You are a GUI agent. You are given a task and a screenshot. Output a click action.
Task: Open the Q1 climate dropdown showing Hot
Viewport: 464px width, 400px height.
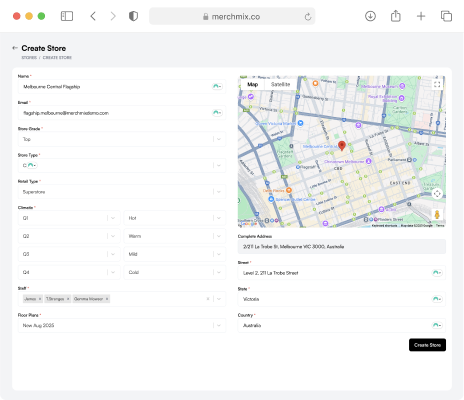coord(175,218)
